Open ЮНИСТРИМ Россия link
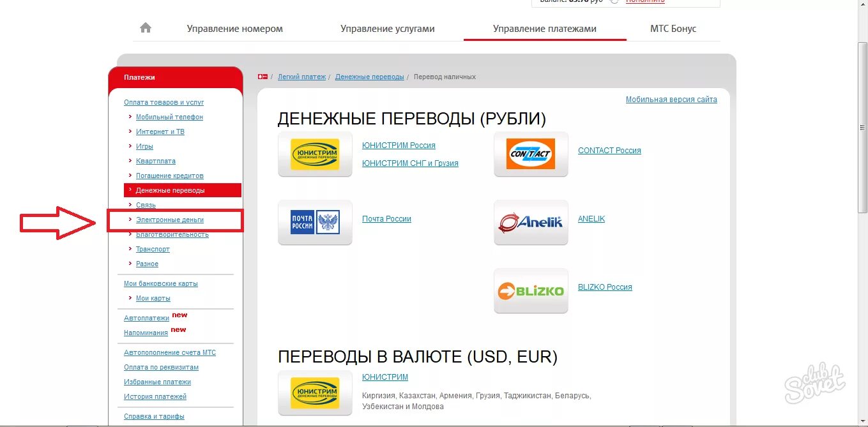 399,146
